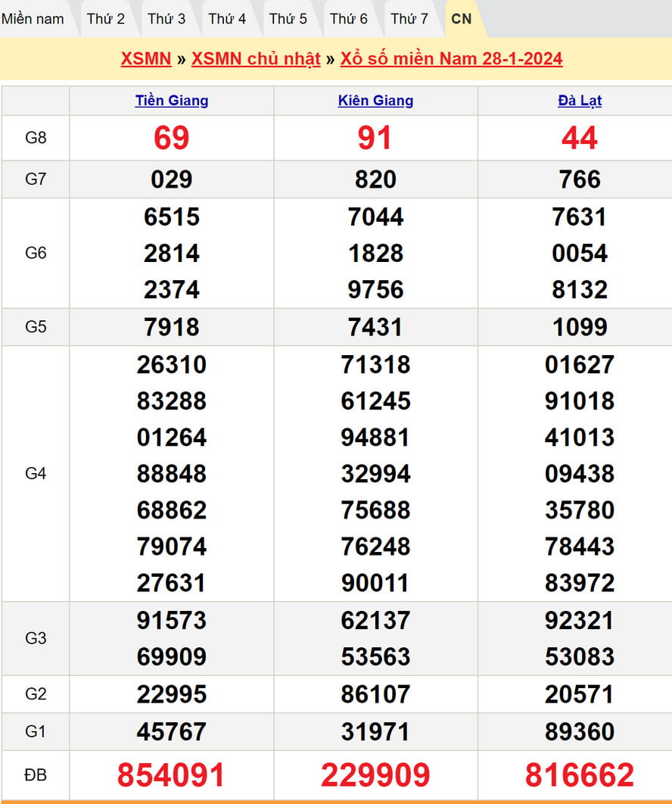Click Tiền Giang special prize 854091
Screen dimensions: 672x804
point(172,775)
